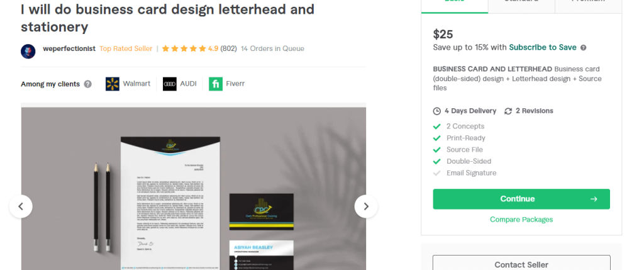Click the green Continue button
The image size is (644, 270).
click(521, 199)
